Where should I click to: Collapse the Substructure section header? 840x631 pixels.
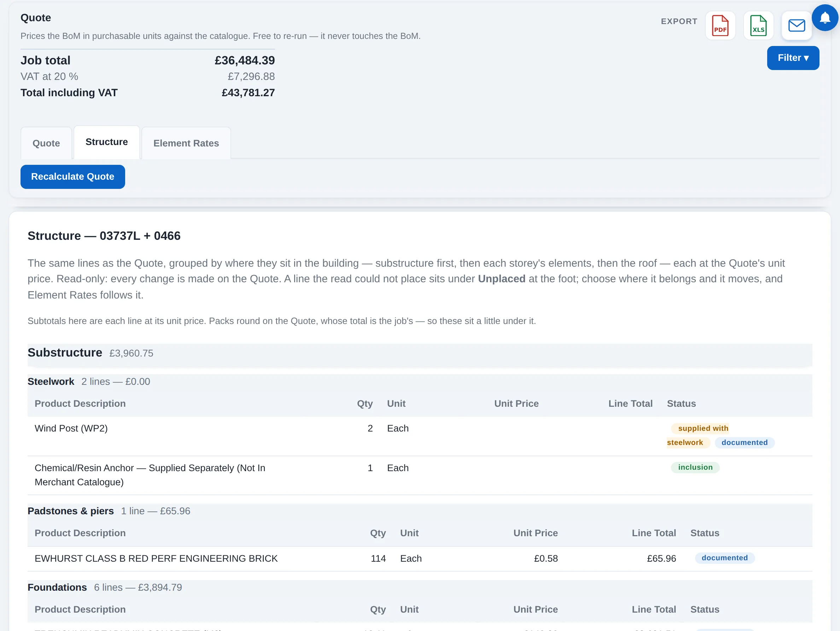tap(420, 353)
